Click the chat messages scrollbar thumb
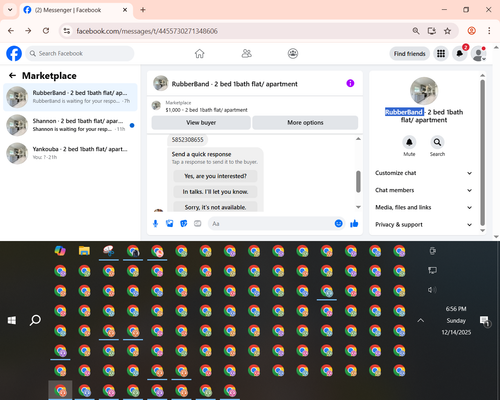 [358, 181]
